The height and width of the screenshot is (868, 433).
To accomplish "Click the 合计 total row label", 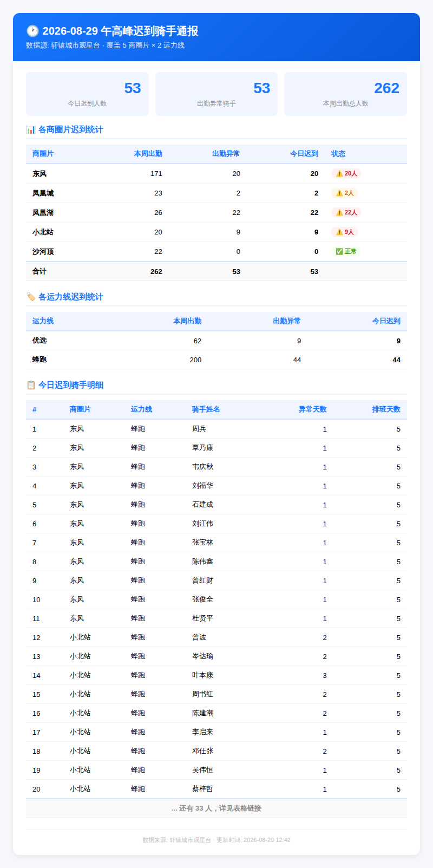I will [40, 271].
